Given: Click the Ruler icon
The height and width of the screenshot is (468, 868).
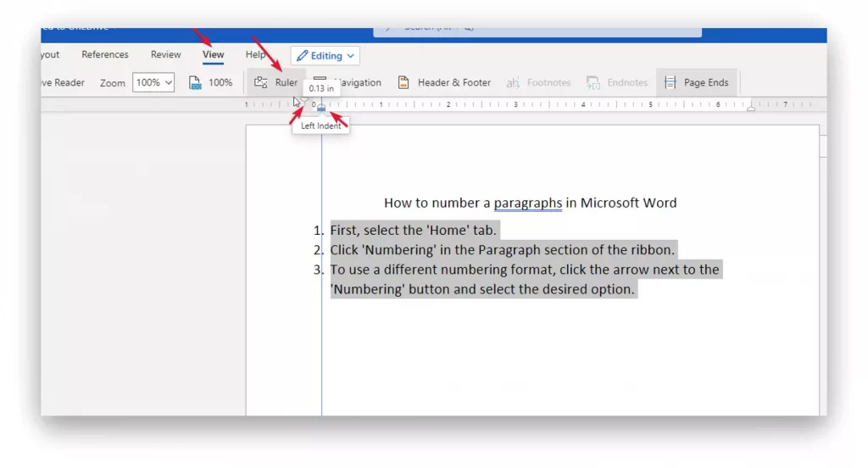Looking at the screenshot, I should [x=261, y=82].
